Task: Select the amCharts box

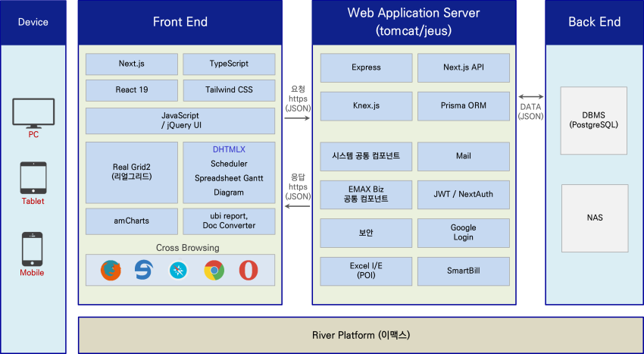Action: click(x=131, y=221)
